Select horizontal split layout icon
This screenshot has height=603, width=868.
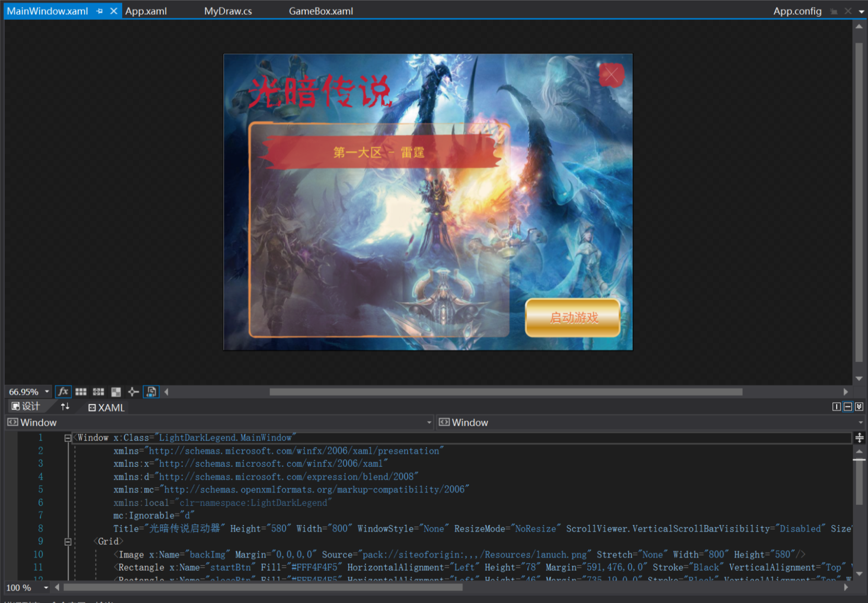click(x=848, y=407)
